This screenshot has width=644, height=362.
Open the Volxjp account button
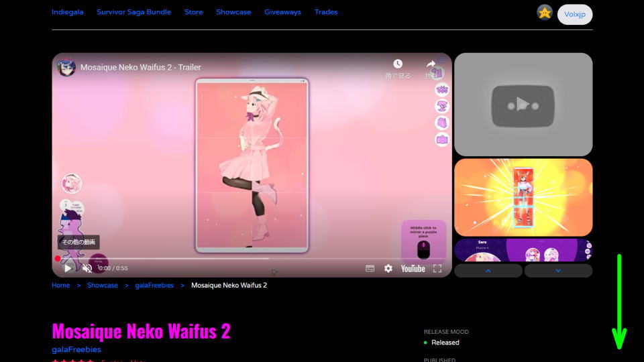[x=575, y=14]
